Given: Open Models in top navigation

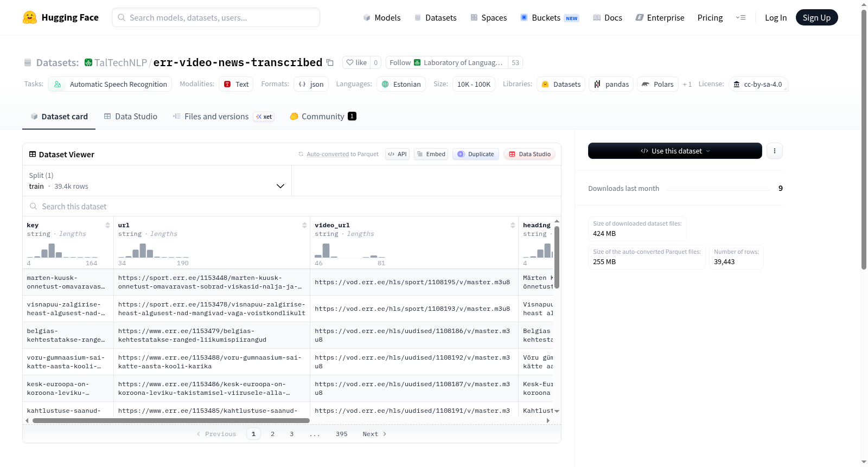Looking at the screenshot, I should tap(382, 17).
